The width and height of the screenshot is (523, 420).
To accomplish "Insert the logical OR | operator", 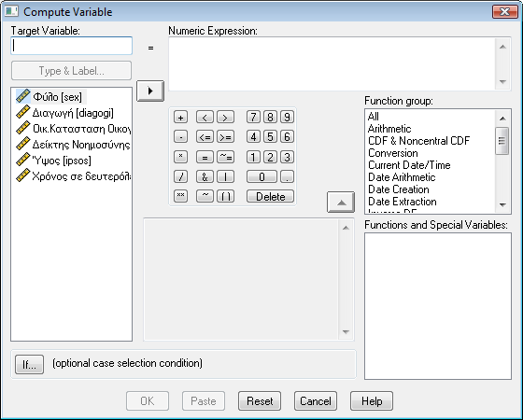I will point(225,176).
